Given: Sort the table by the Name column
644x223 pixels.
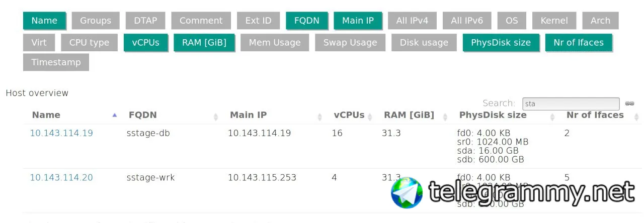Looking at the screenshot, I should coord(46,115).
